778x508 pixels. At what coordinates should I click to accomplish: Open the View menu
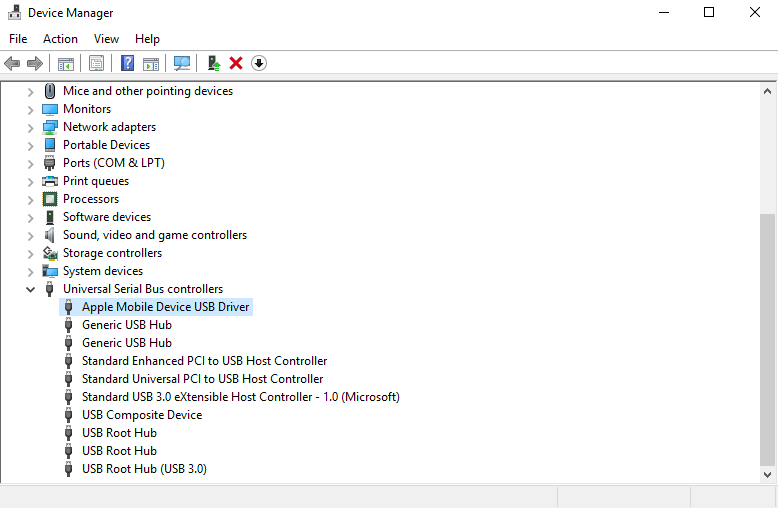[x=106, y=39]
